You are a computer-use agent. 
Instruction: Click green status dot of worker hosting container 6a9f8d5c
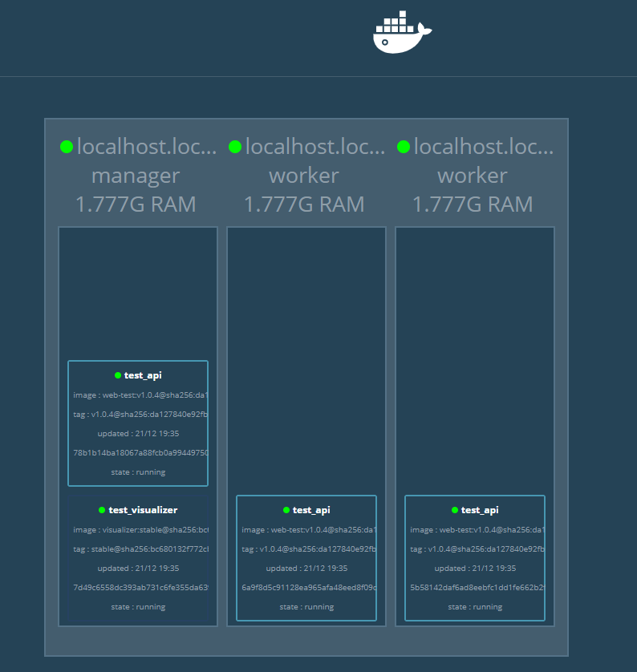pyautogui.click(x=235, y=147)
